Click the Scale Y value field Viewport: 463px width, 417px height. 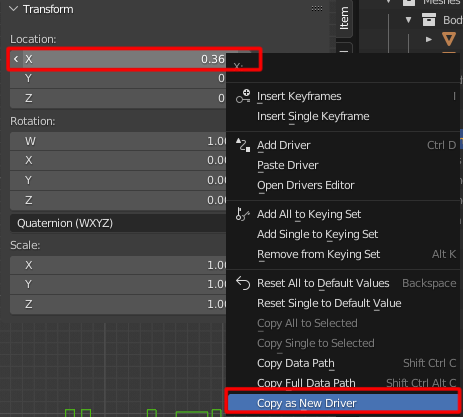118,284
